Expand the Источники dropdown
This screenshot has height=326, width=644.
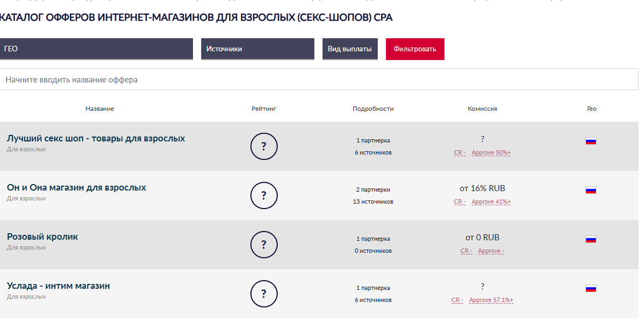pos(257,49)
